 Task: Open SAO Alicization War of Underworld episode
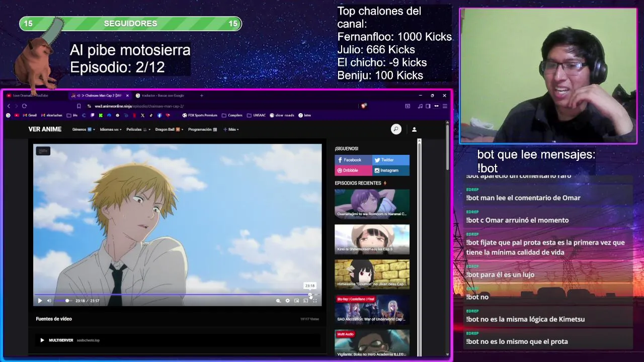372,309
